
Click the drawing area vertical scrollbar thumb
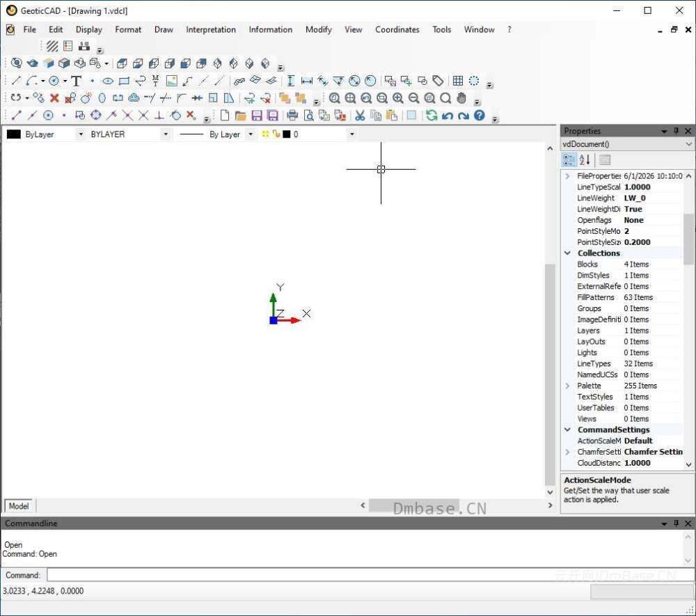(550, 375)
